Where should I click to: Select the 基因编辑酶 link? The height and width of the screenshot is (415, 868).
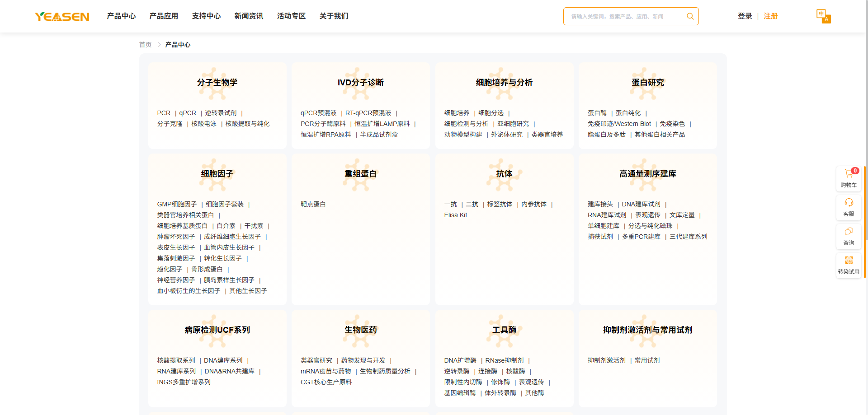click(x=460, y=393)
